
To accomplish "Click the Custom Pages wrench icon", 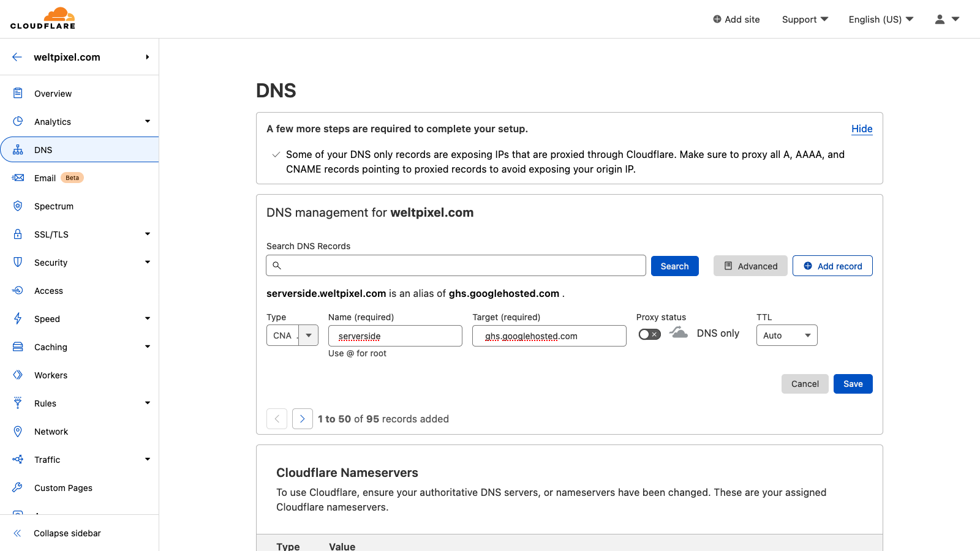I will (18, 487).
